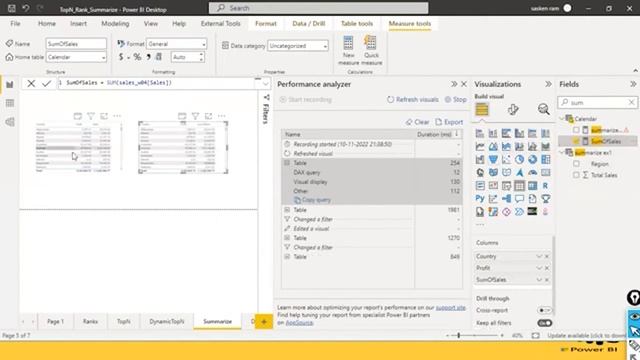
Task: Choose the Line chart visual
Action: click(x=480, y=147)
